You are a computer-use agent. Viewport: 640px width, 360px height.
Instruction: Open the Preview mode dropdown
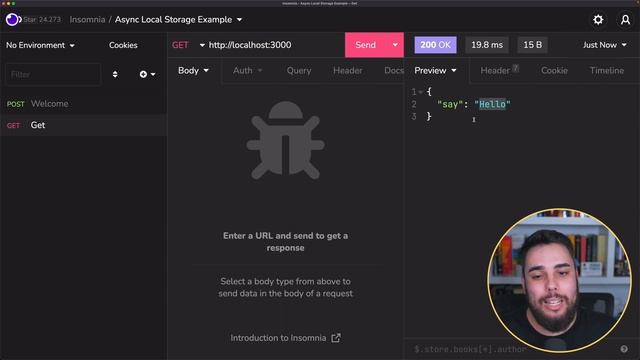[x=435, y=71]
